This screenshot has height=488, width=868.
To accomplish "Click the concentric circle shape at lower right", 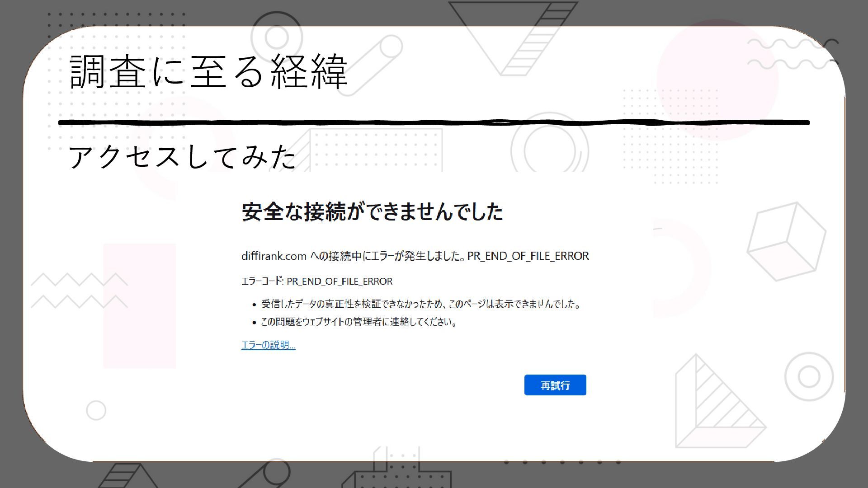I will coord(809,376).
